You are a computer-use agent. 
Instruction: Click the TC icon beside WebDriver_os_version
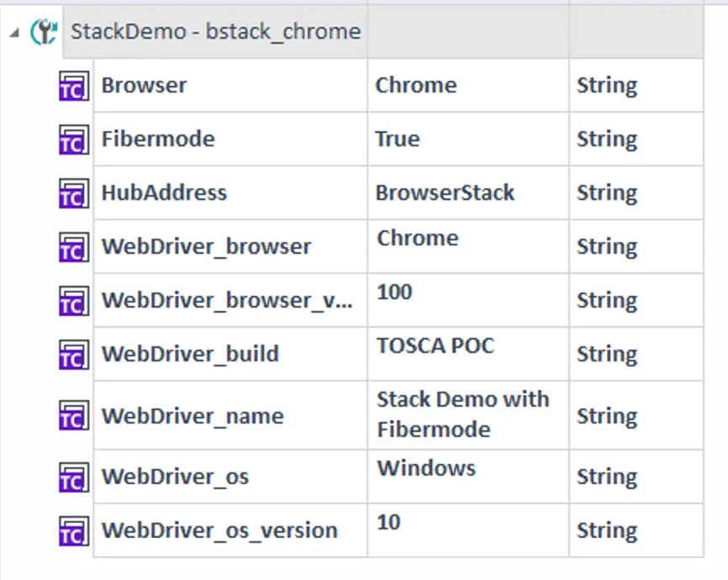point(73,531)
